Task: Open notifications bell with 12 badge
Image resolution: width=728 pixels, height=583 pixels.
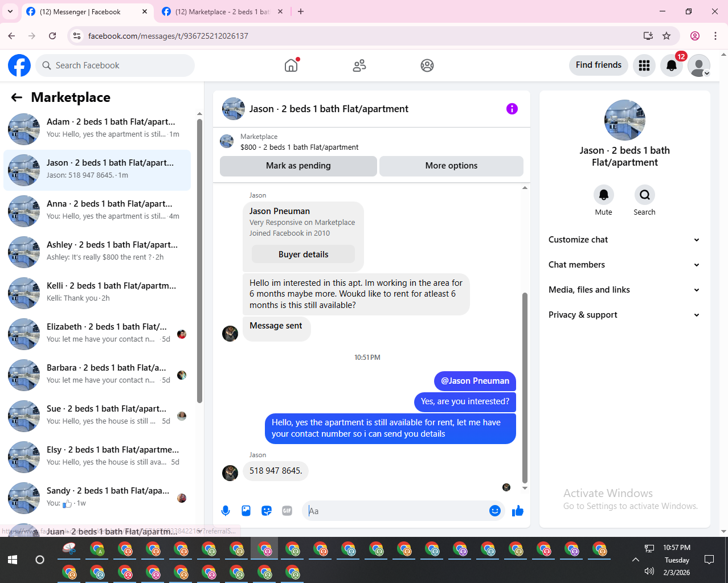Action: (672, 65)
